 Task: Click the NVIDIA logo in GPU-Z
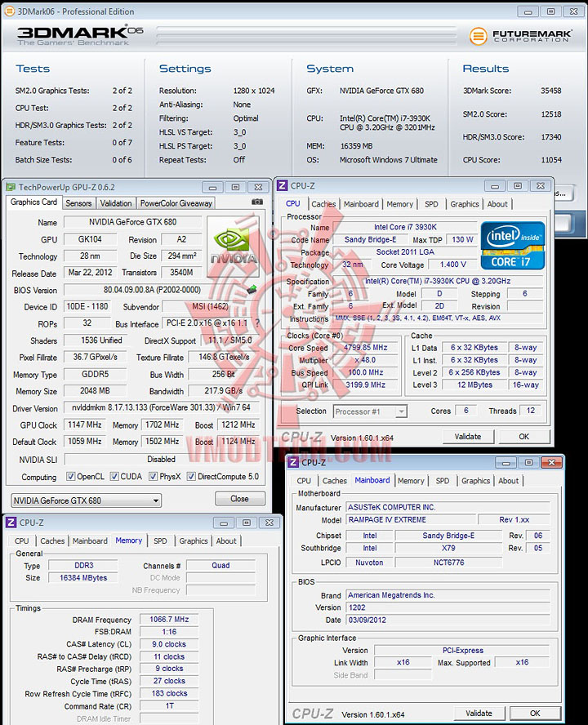(234, 247)
